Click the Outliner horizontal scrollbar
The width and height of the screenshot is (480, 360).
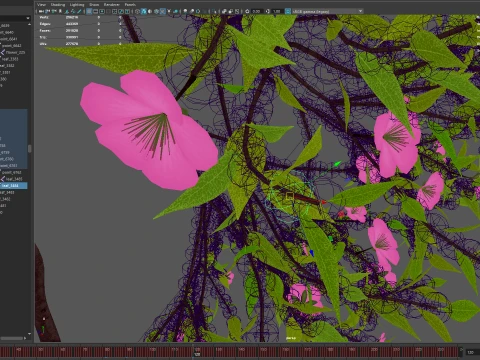point(12,338)
